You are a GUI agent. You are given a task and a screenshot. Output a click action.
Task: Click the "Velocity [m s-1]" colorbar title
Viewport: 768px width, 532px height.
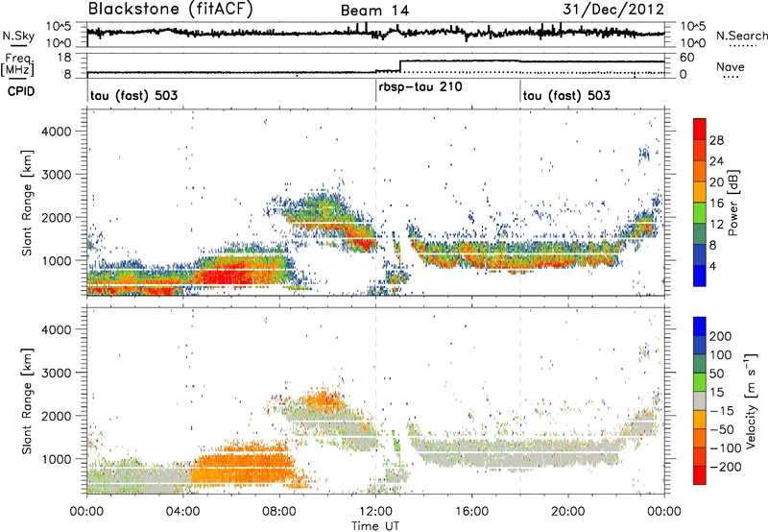pyautogui.click(x=750, y=400)
